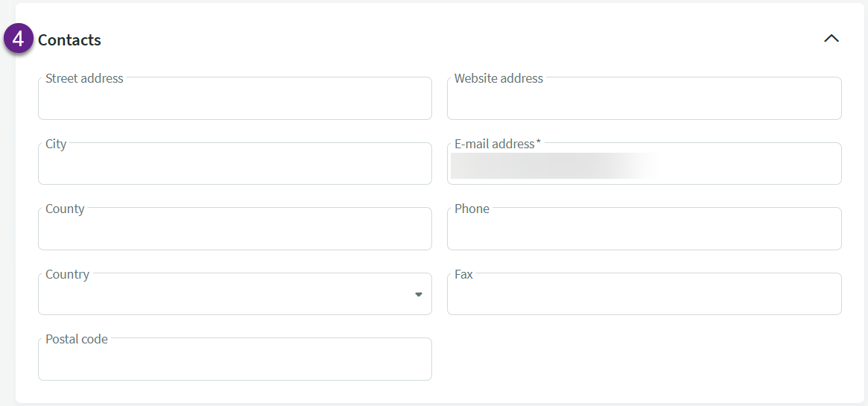Click the Country combo box field
Viewport: 868px width, 406px height.
[x=224, y=296]
